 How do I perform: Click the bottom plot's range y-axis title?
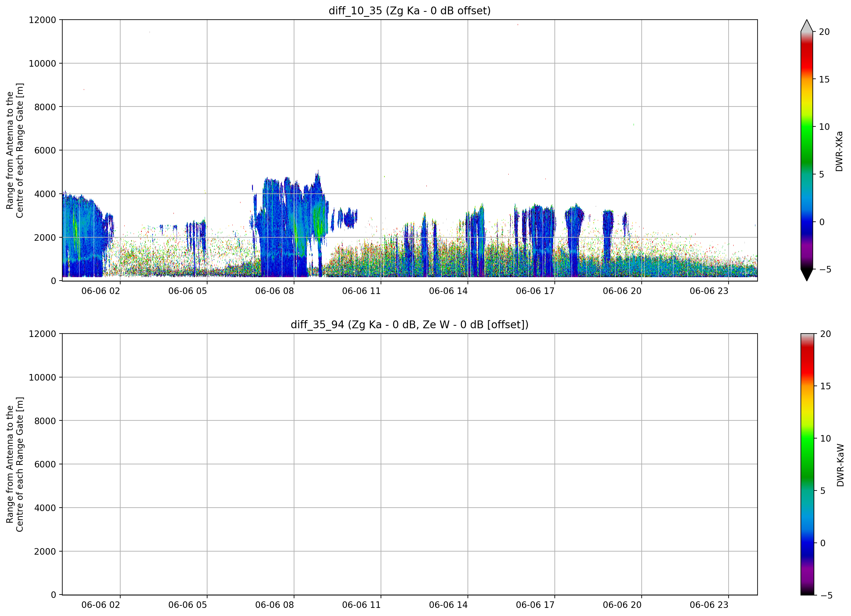pos(15,464)
